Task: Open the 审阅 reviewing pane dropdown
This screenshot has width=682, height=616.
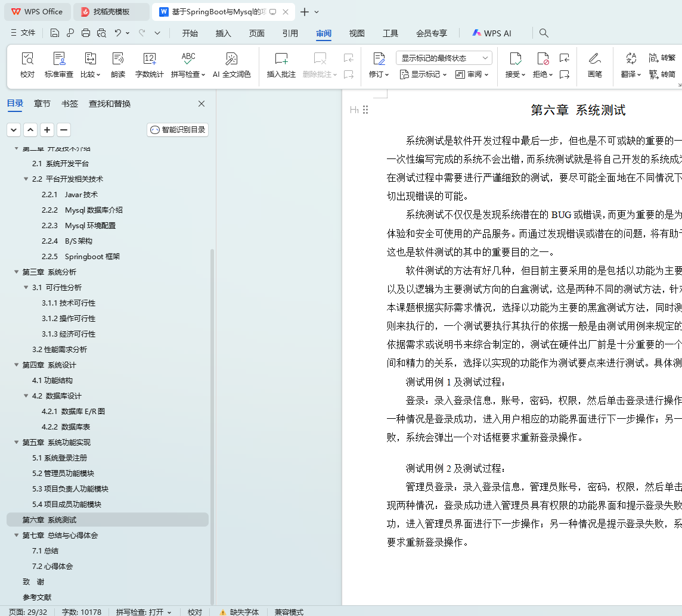Action: point(472,74)
